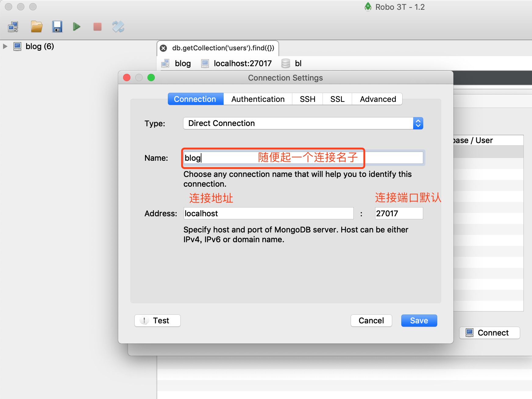This screenshot has width=532, height=399.
Task: Switch to the Connection tab
Action: (x=195, y=99)
